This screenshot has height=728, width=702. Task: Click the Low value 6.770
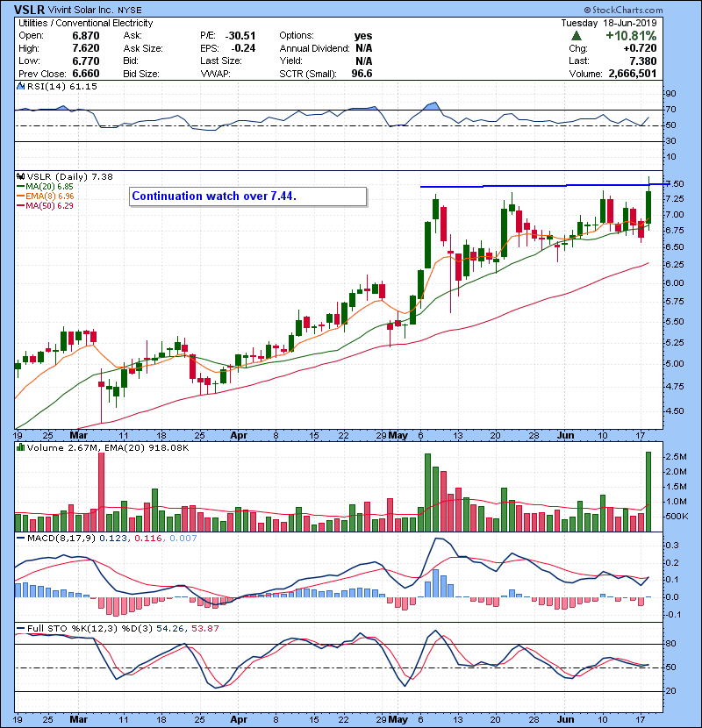(86, 61)
